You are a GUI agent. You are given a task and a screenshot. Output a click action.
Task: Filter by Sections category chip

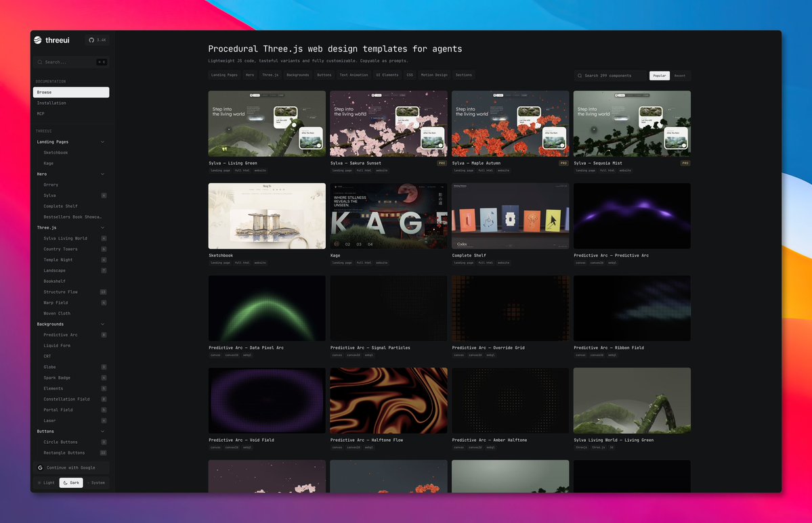(x=463, y=75)
